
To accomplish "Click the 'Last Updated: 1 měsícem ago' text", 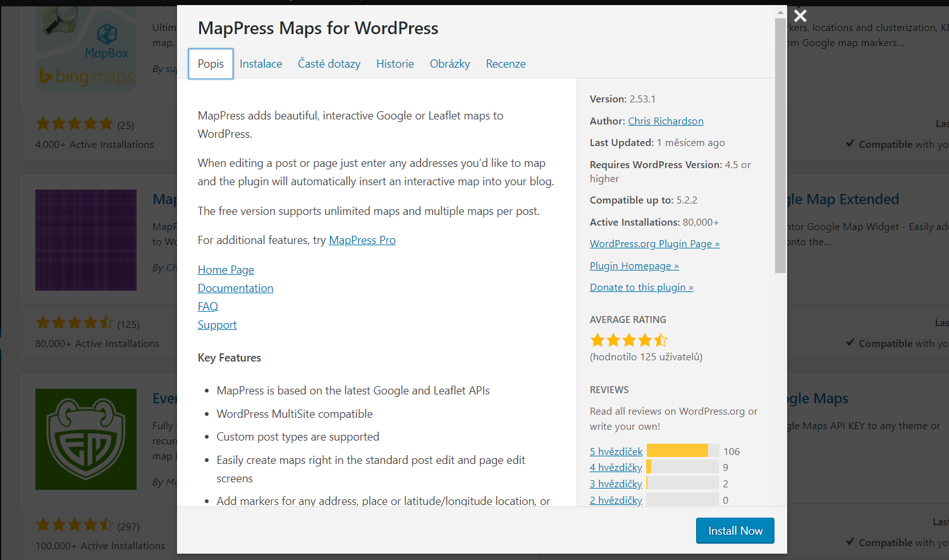I will point(658,143).
